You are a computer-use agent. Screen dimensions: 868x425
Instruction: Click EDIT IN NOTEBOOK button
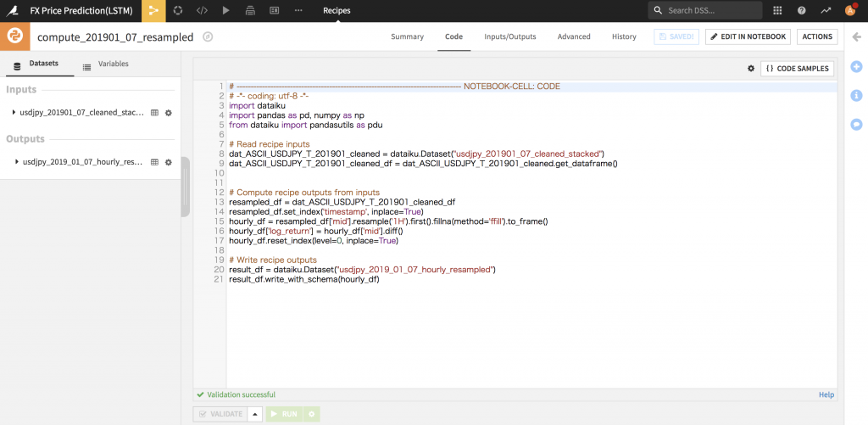coord(748,36)
